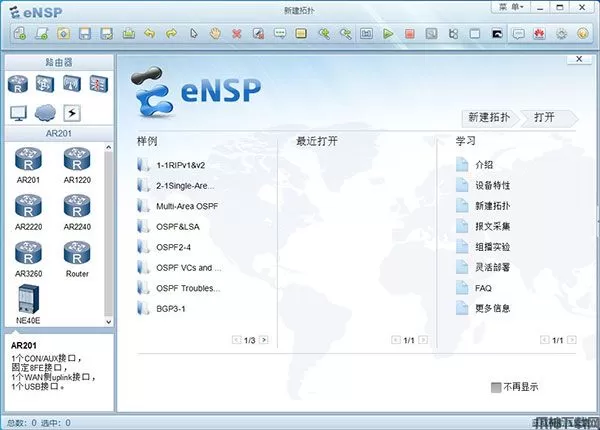Select the wireless device category icon

click(x=72, y=84)
